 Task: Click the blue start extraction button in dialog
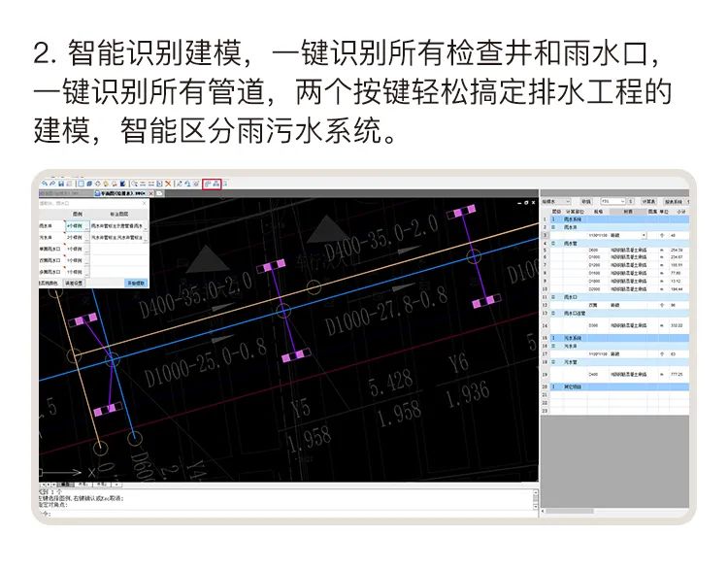point(136,284)
